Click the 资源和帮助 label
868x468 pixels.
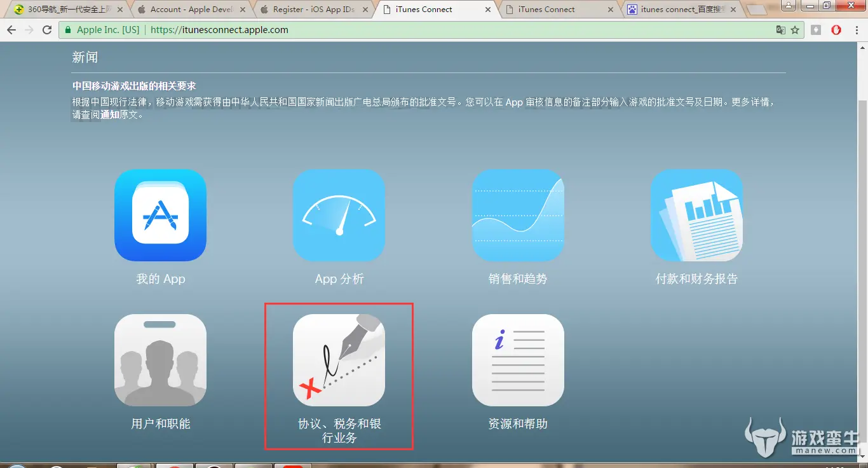click(518, 423)
